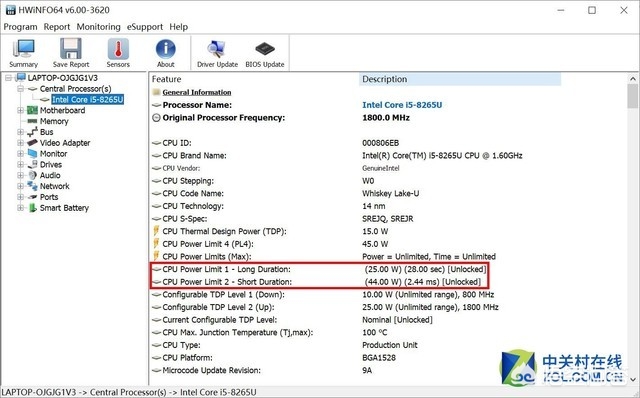Select Intel Core i5-8265U tree item
Image resolution: width=640 pixels, height=398 pixels.
coord(87,100)
